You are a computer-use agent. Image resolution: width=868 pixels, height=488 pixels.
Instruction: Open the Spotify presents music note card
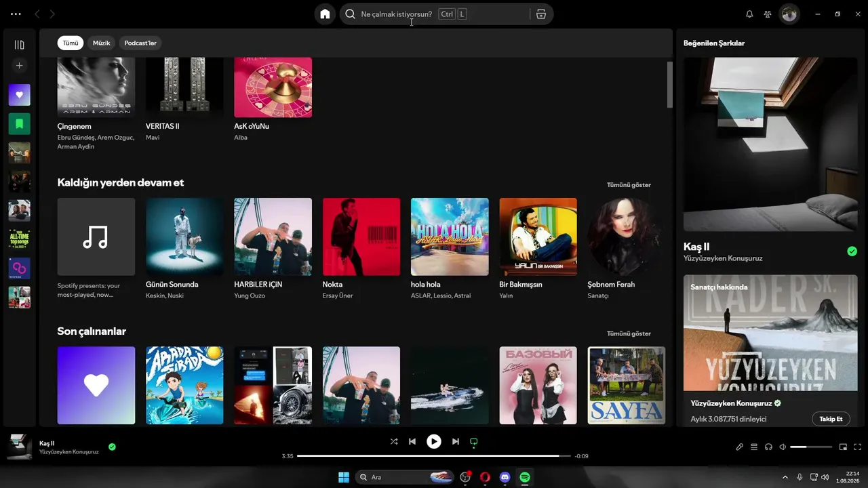96,237
